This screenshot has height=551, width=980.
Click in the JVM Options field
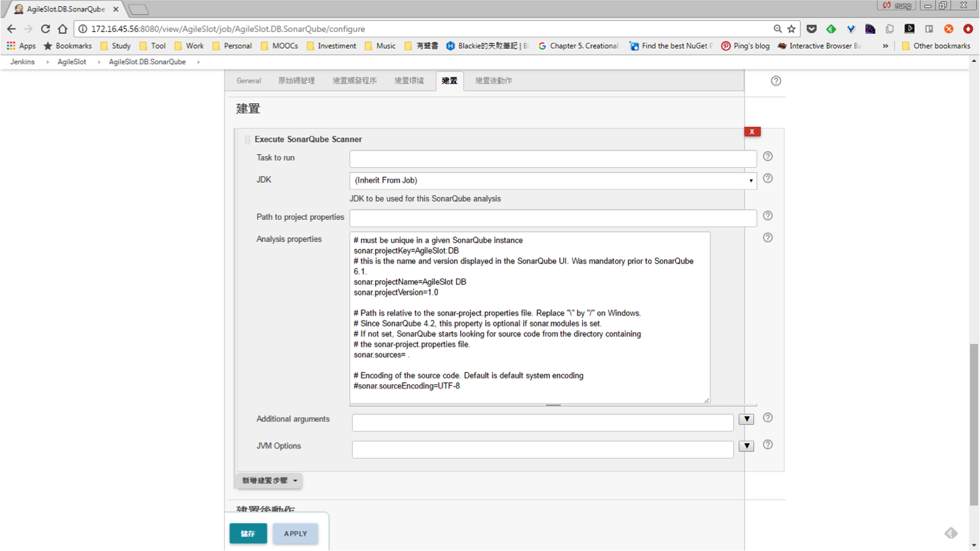coord(542,449)
